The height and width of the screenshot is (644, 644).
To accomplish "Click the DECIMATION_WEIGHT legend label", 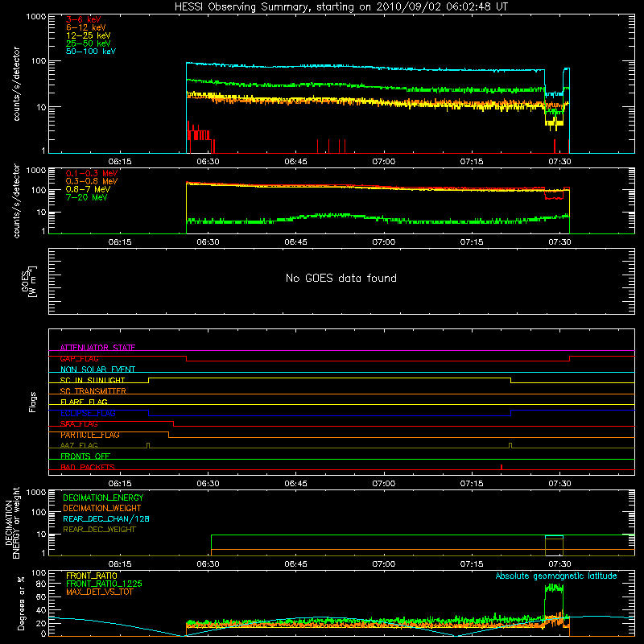I will [x=102, y=508].
